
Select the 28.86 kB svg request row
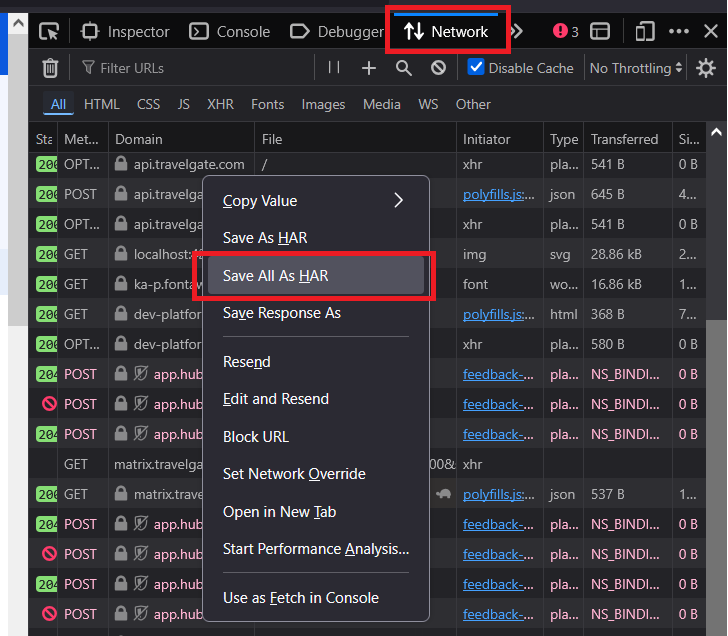click(x=367, y=254)
